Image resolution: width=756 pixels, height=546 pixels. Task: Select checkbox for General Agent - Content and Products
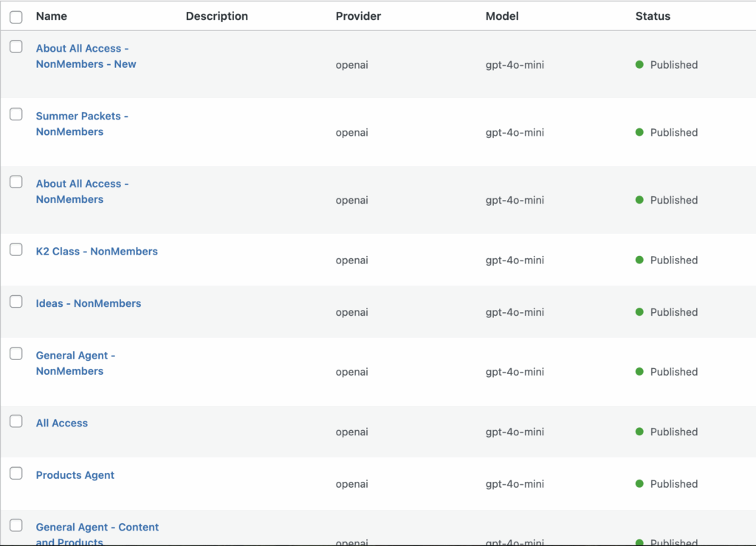click(16, 525)
